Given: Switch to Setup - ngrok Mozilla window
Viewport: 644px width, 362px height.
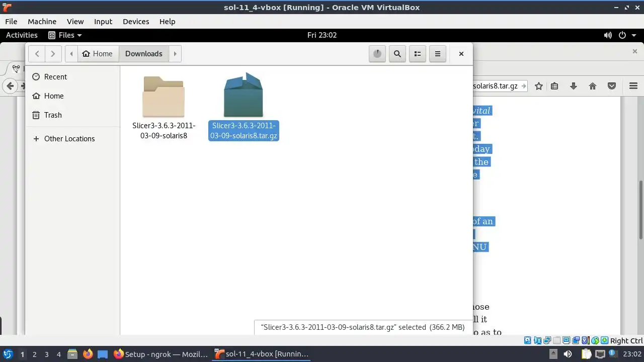Looking at the screenshot, I should pos(160,354).
